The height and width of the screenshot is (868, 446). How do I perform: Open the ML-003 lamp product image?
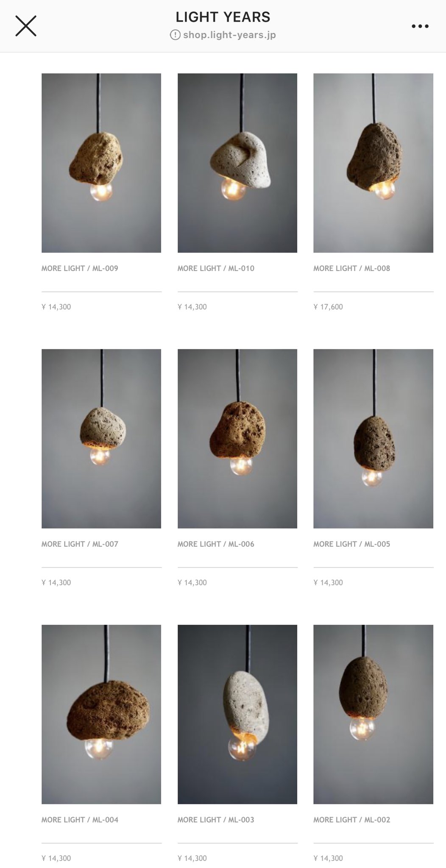pyautogui.click(x=237, y=714)
